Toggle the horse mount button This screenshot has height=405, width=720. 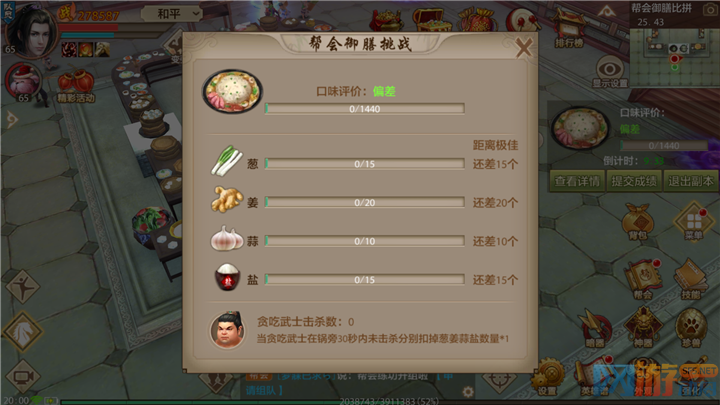pos(22,332)
